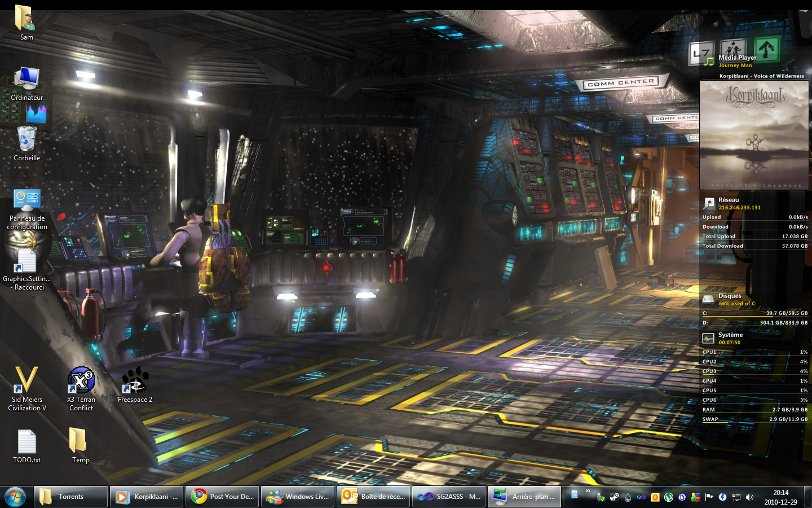Click the blue infinity-shaped tray icon
The image size is (812, 508).
click(x=641, y=497)
